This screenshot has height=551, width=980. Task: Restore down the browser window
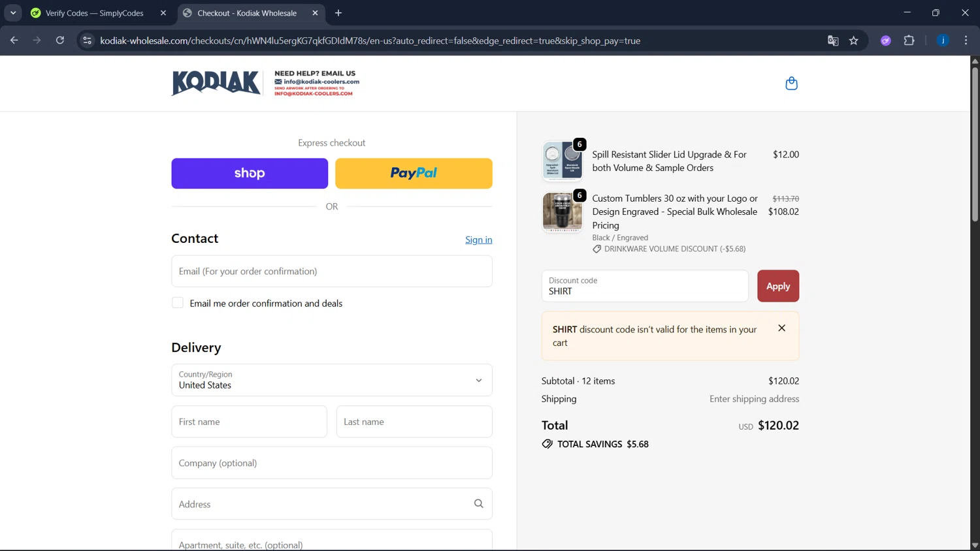coord(936,12)
